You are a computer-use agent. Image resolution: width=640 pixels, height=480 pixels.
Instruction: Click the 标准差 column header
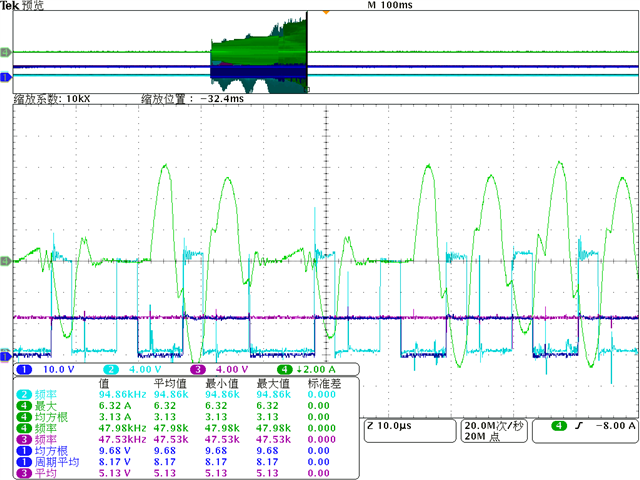(x=324, y=384)
